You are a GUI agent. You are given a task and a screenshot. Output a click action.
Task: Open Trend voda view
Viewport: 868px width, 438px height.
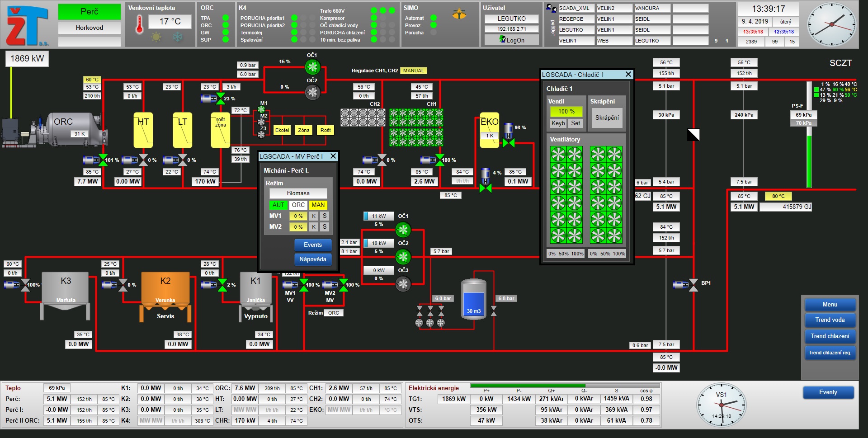coord(830,320)
